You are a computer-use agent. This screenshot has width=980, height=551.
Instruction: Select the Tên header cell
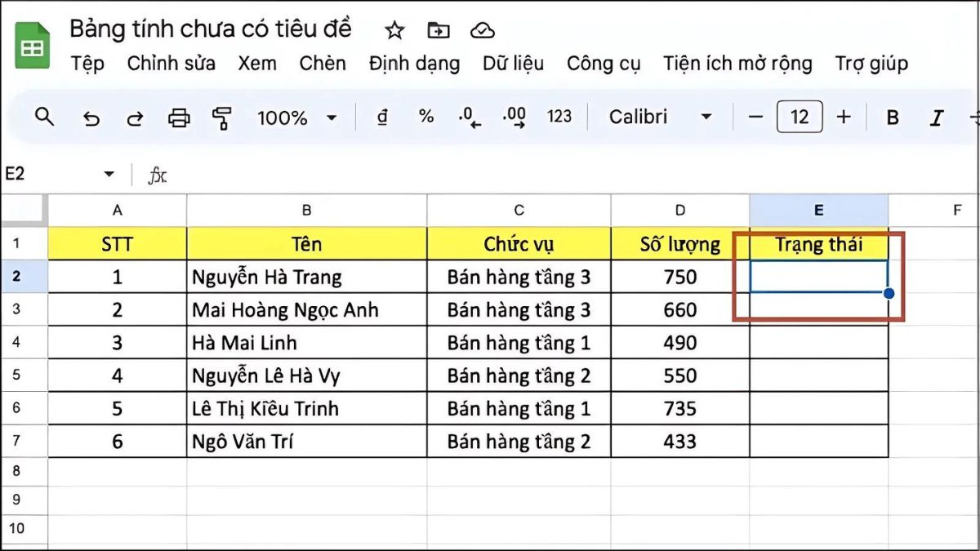(306, 243)
